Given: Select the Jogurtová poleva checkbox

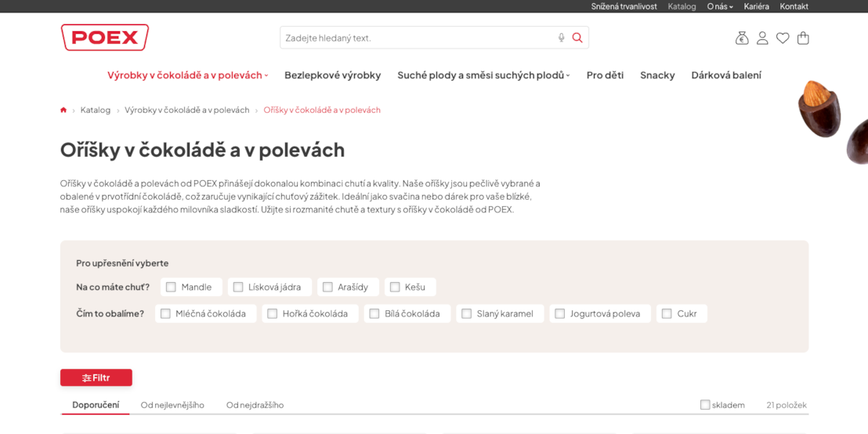Looking at the screenshot, I should [x=560, y=314].
